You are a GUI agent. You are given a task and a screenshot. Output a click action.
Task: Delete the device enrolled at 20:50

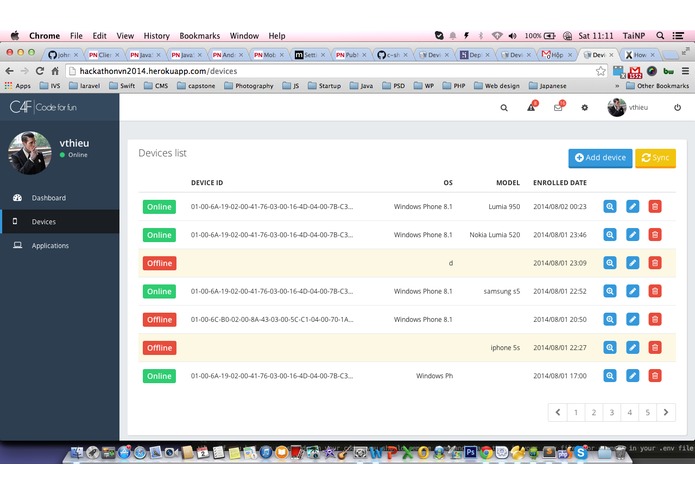pos(655,319)
